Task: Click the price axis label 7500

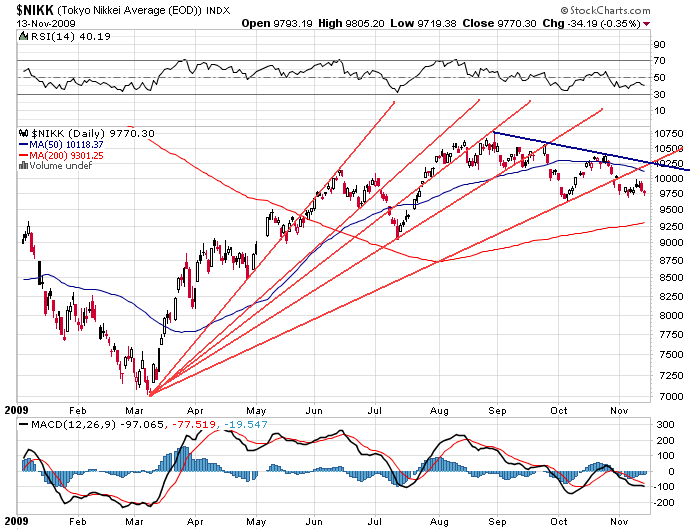Action: pyautogui.click(x=671, y=355)
